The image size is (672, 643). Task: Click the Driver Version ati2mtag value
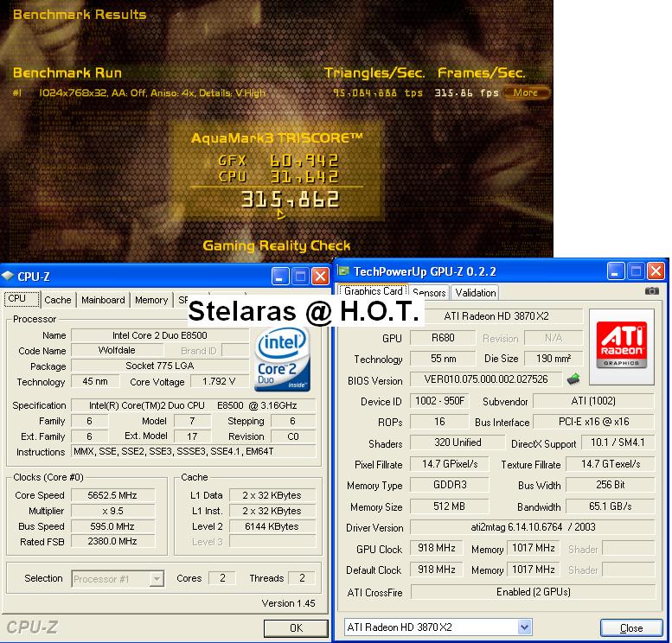[x=533, y=527]
